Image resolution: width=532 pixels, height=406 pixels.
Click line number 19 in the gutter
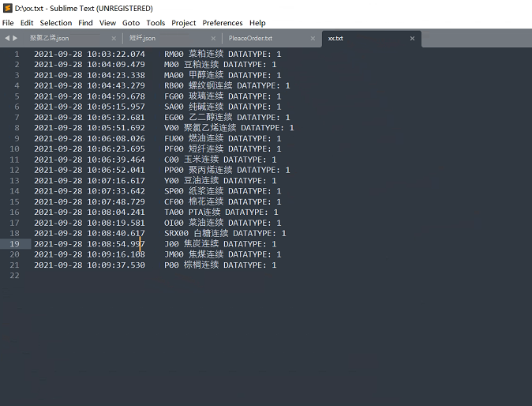14,244
